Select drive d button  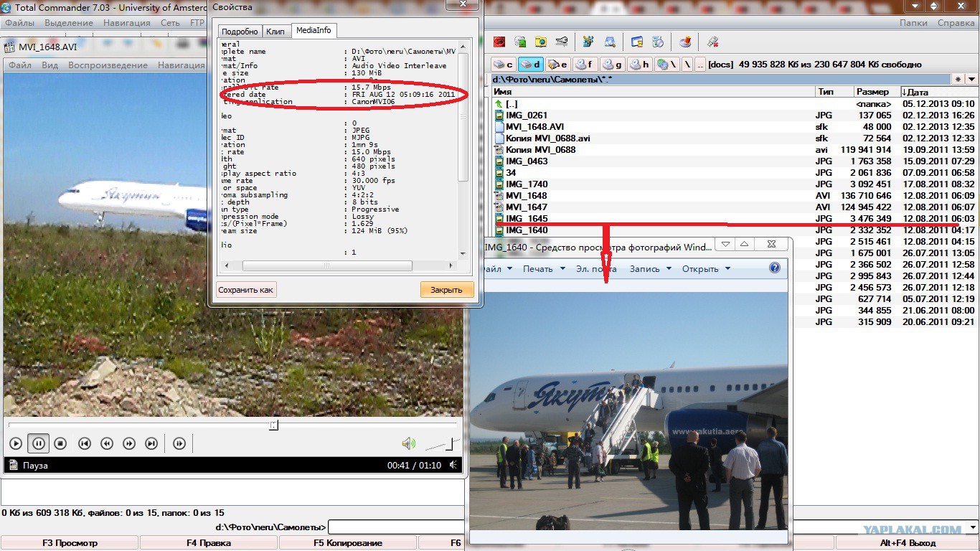coord(531,65)
